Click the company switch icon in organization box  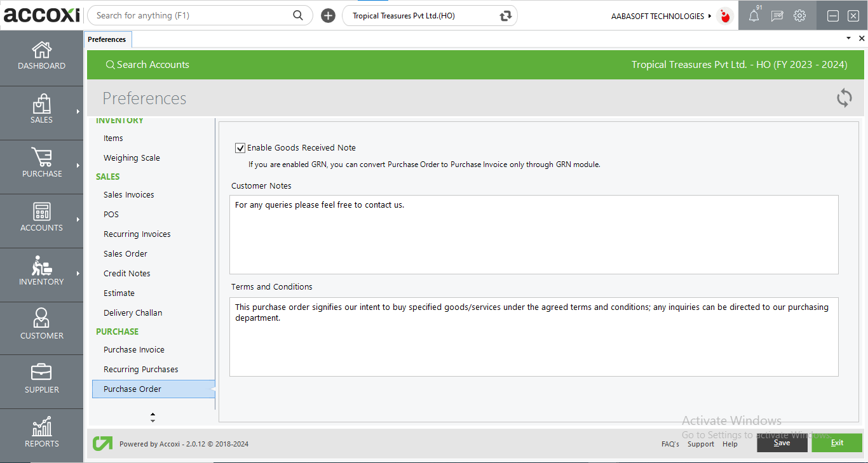click(x=506, y=16)
